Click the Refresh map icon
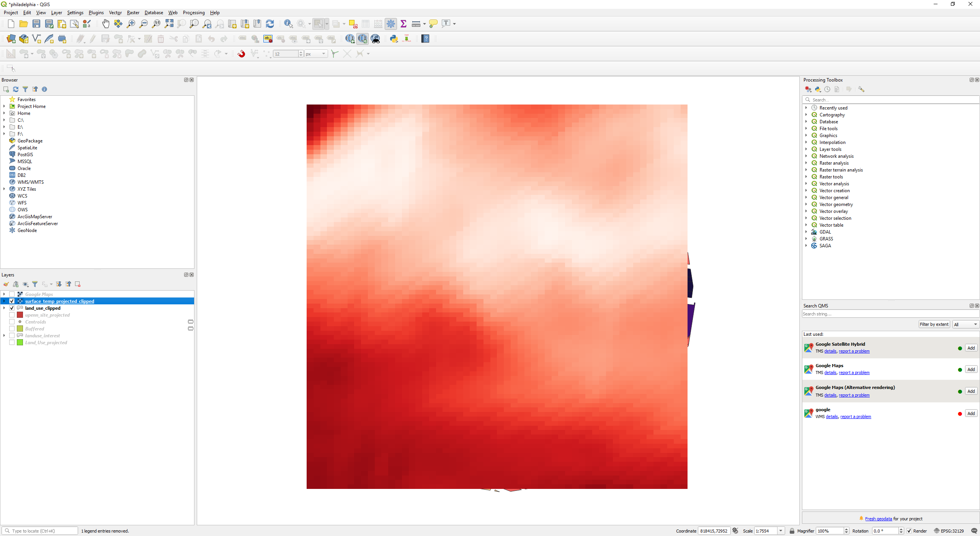The height and width of the screenshot is (536, 980). (270, 24)
